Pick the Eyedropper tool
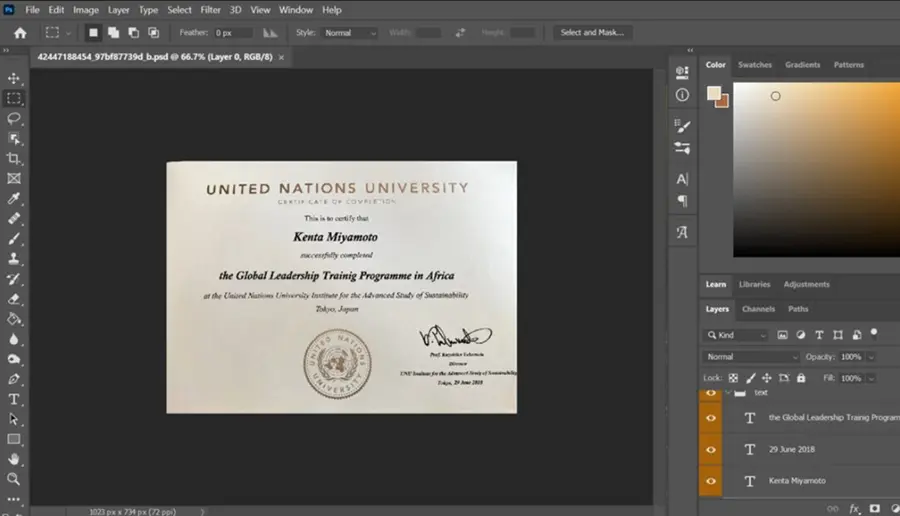 click(14, 199)
